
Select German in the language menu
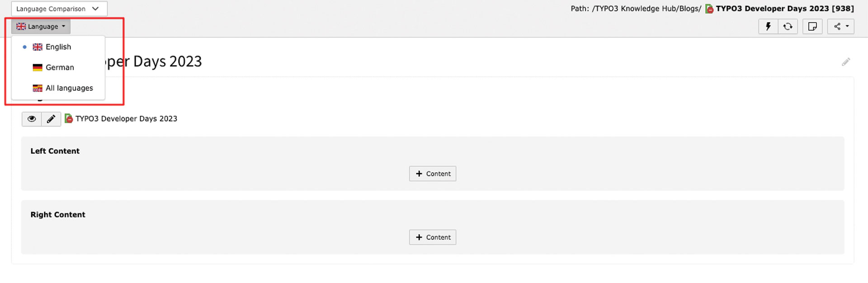click(60, 67)
